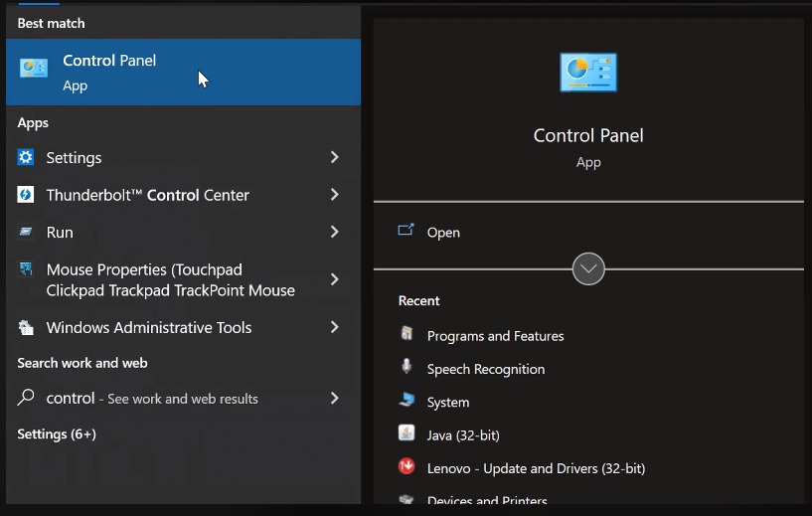
Task: Click the magnifier icon beside control search
Action: (26, 398)
